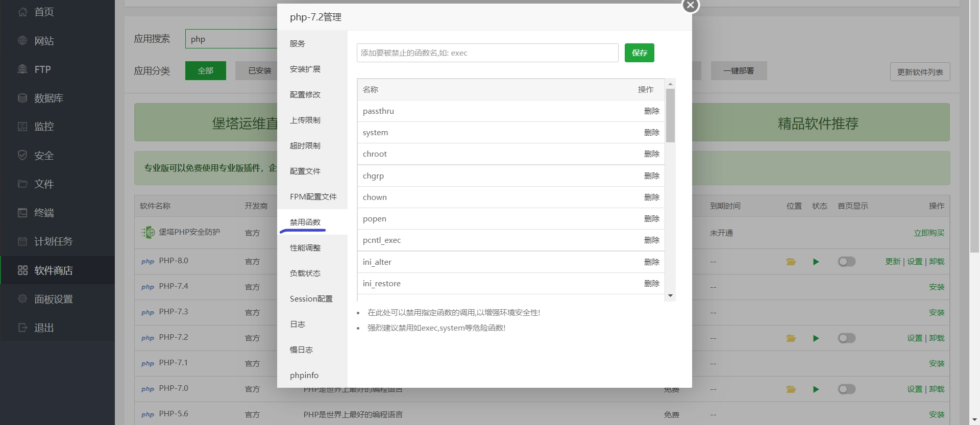
Task: Click the page scrollbar down arrow
Action: 974,419
